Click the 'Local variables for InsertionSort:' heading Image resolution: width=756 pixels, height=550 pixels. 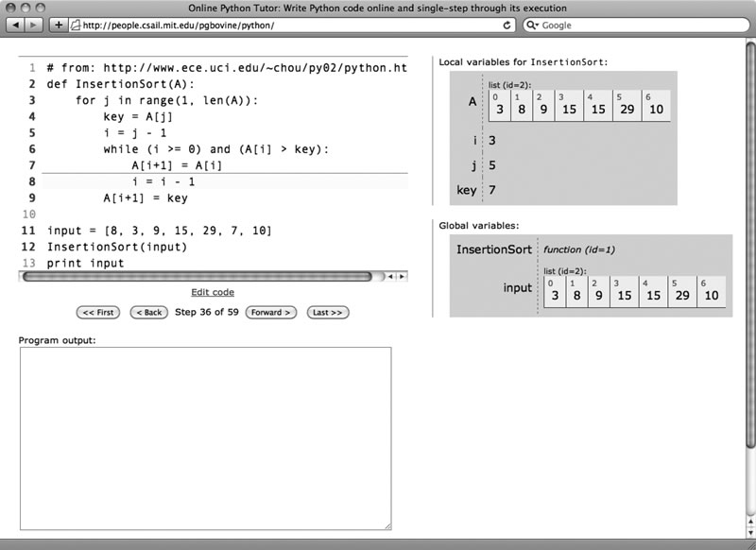524,62
